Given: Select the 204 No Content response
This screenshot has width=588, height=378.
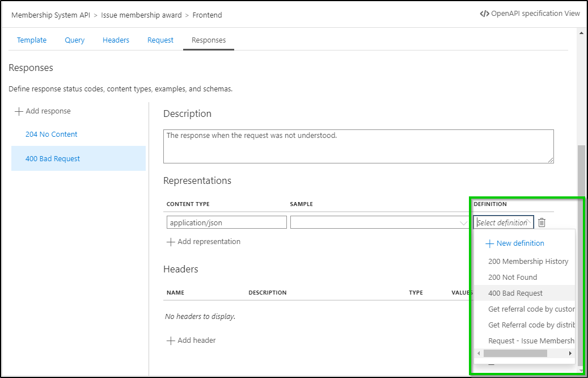Looking at the screenshot, I should [x=52, y=134].
